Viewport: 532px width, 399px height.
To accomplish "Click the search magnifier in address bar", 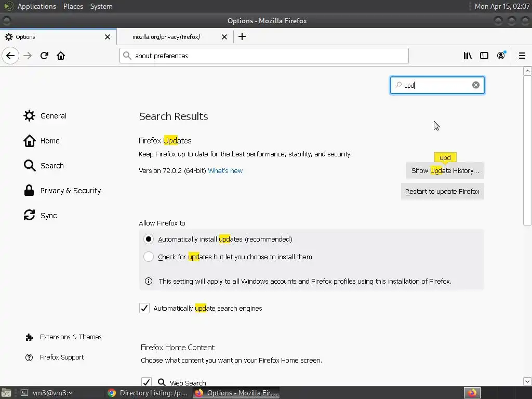I will (127, 56).
